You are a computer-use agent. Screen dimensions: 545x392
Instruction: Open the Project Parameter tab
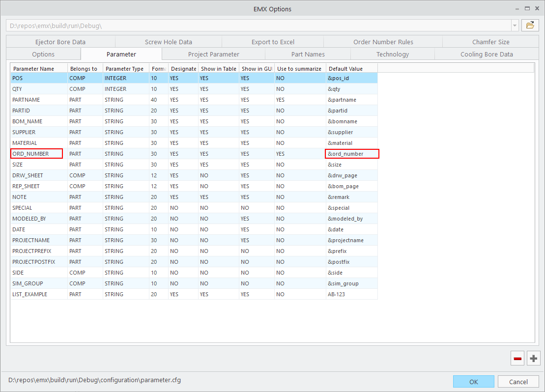click(x=213, y=54)
